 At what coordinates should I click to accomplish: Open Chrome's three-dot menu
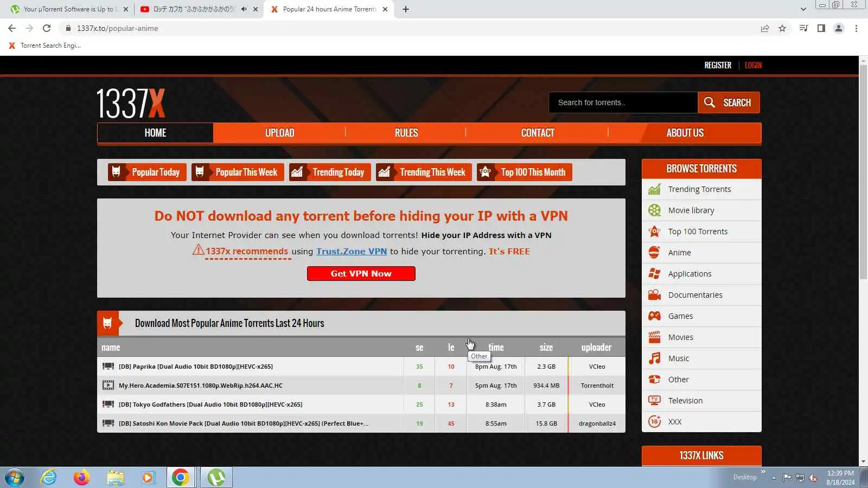coord(856,28)
